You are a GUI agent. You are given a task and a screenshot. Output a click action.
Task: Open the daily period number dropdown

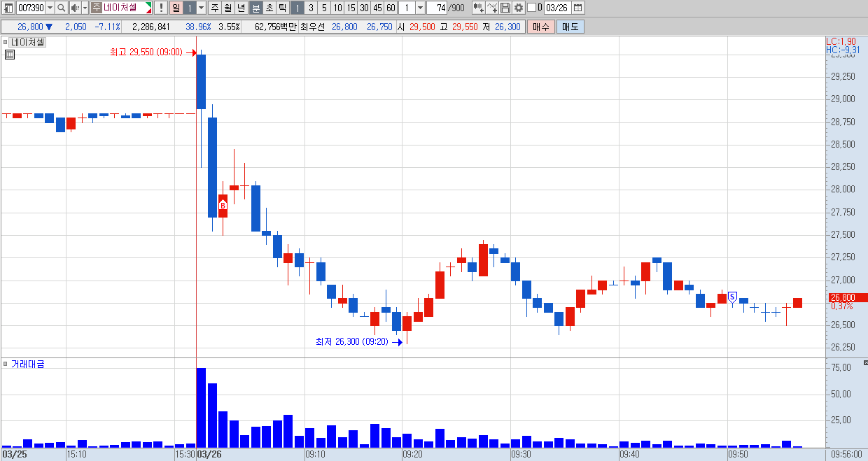coord(202,8)
